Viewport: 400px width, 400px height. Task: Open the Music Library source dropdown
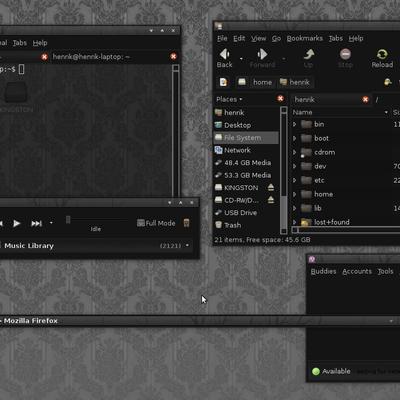pyautogui.click(x=188, y=245)
